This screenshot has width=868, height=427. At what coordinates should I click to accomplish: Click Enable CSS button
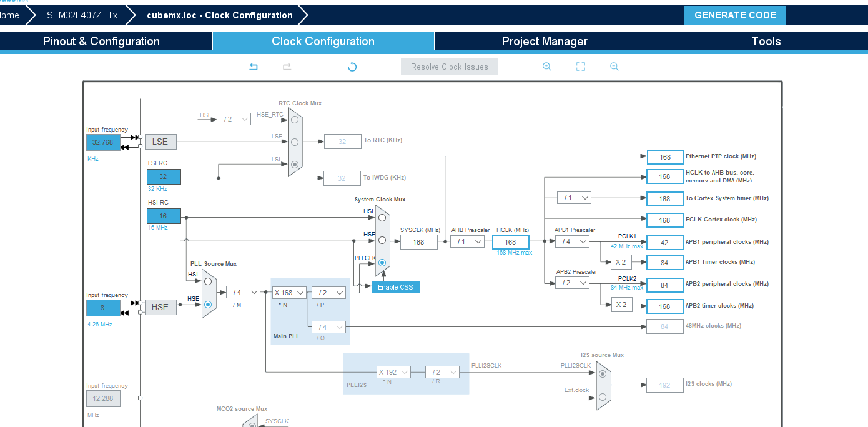tap(396, 287)
